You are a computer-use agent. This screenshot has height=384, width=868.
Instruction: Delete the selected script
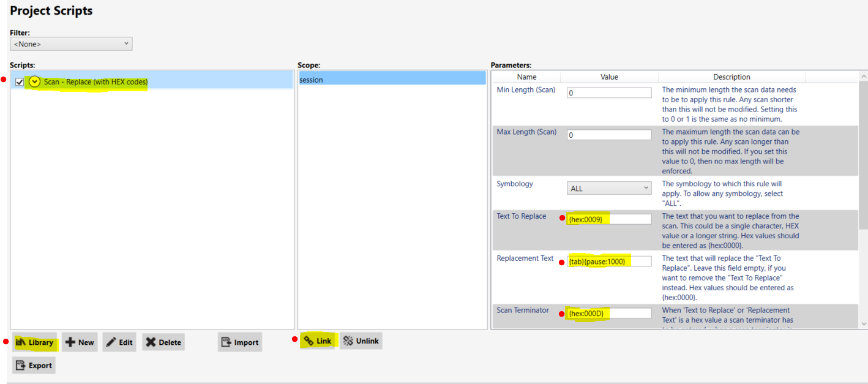coord(163,342)
